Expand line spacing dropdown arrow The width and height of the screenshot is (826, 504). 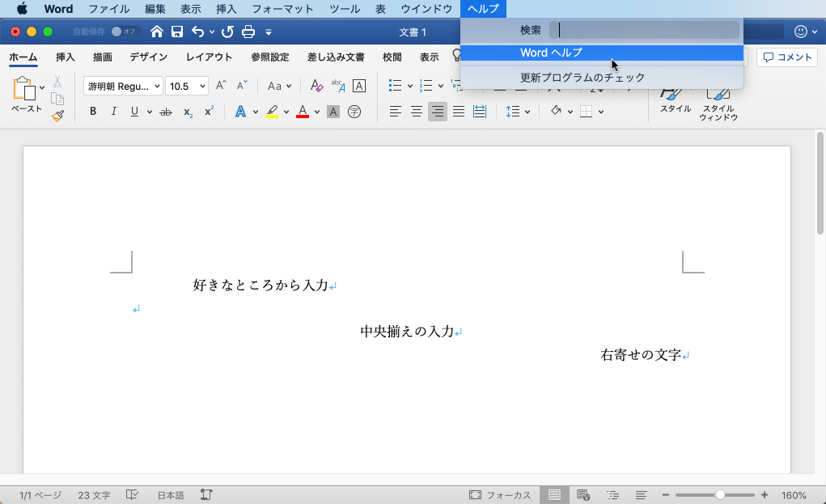pos(527,112)
